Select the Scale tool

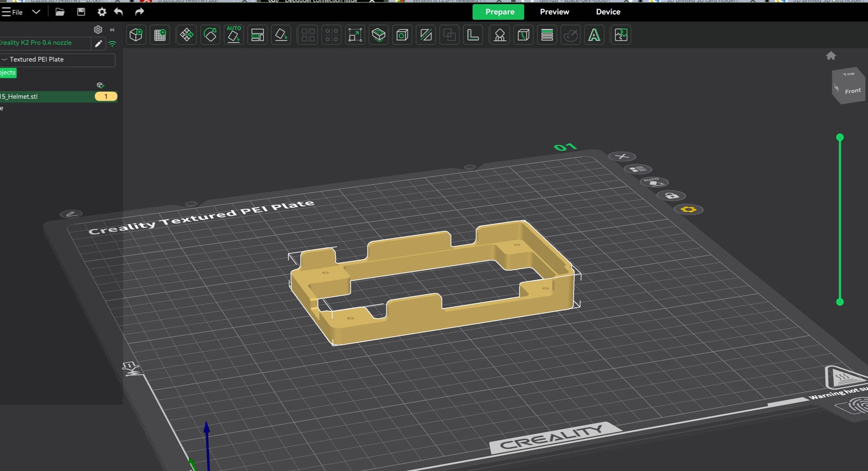[x=355, y=35]
